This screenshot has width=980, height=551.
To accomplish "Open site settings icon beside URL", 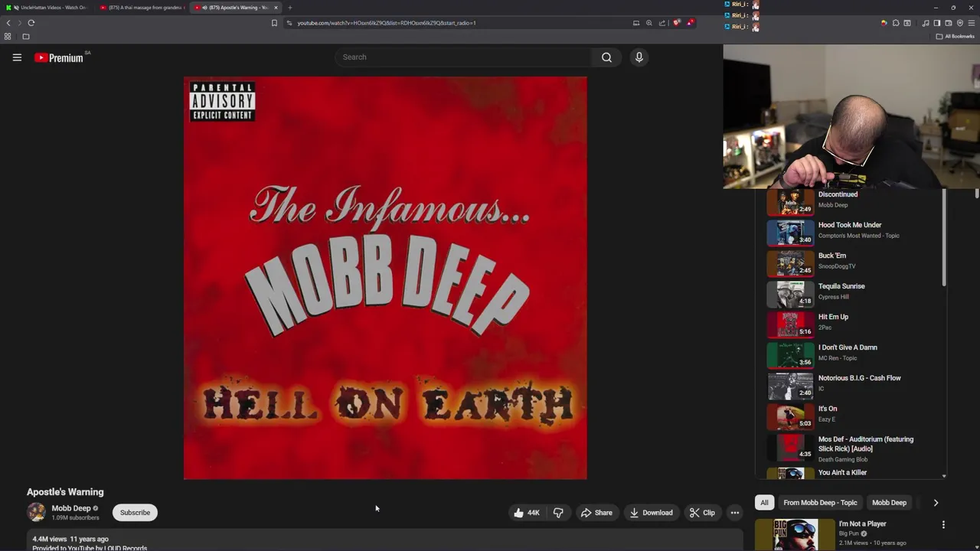I will coord(289,23).
